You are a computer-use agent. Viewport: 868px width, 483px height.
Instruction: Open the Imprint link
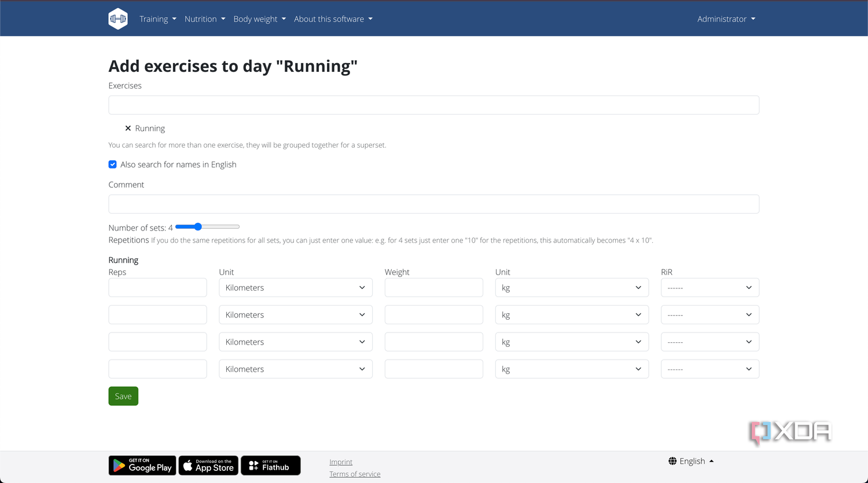[x=341, y=462]
